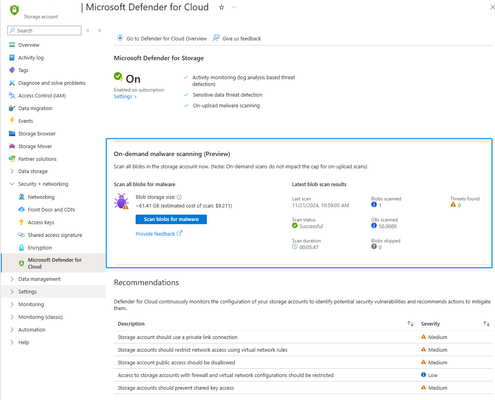
Task: Click the Blob storage size info icon
Action: pyautogui.click(x=179, y=197)
